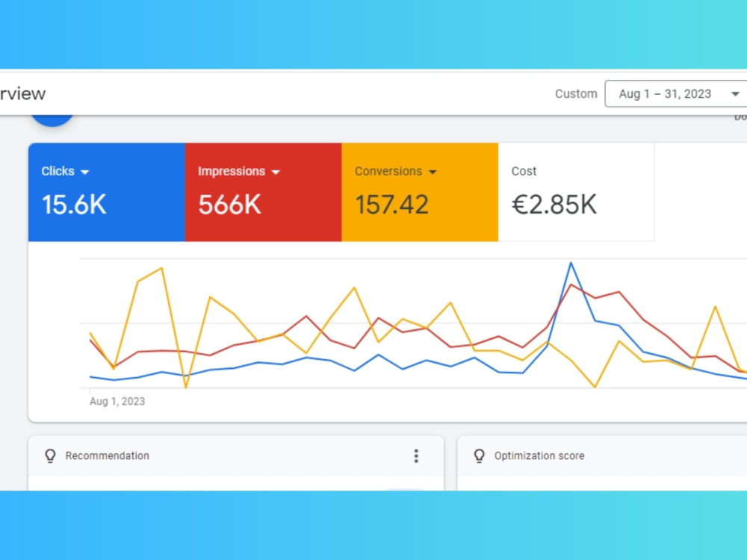Image resolution: width=747 pixels, height=560 pixels.
Task: Select the yellow Conversions 157.42 card
Action: click(x=420, y=193)
